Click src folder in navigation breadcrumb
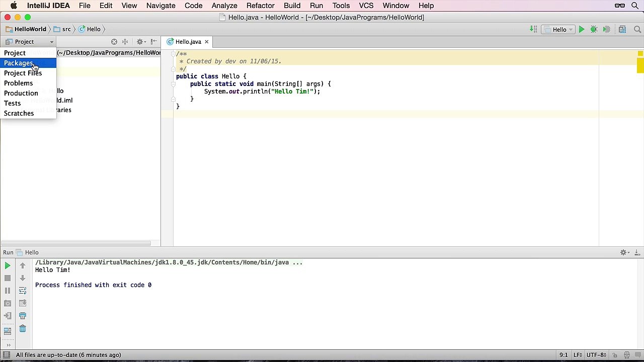Screen dimensions: 644x362 coord(62,29)
